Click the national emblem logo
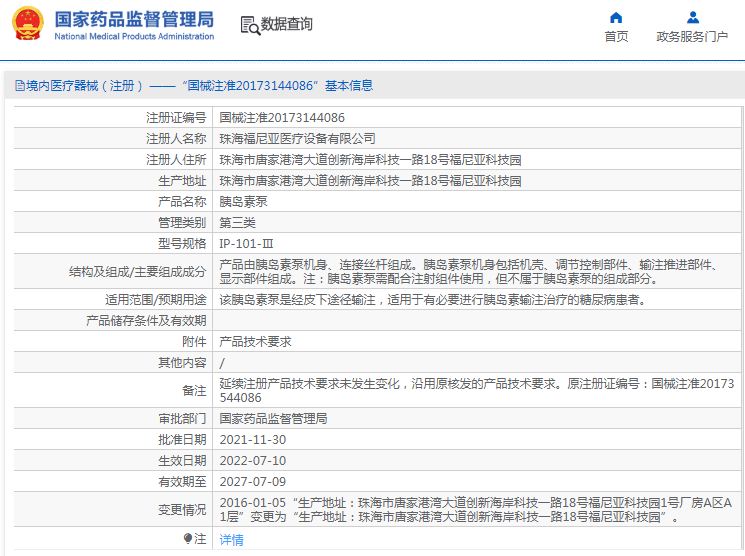The height and width of the screenshot is (556, 745). click(28, 24)
